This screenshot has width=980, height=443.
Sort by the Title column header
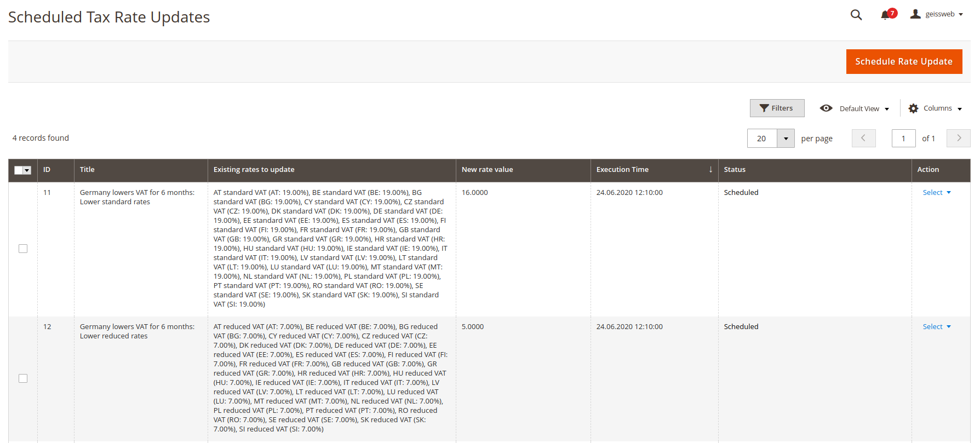point(141,170)
